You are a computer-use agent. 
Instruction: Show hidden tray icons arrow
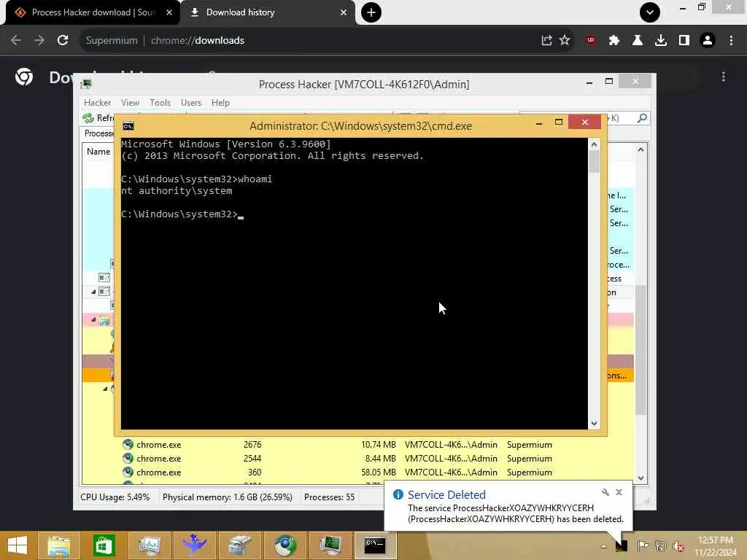click(603, 546)
